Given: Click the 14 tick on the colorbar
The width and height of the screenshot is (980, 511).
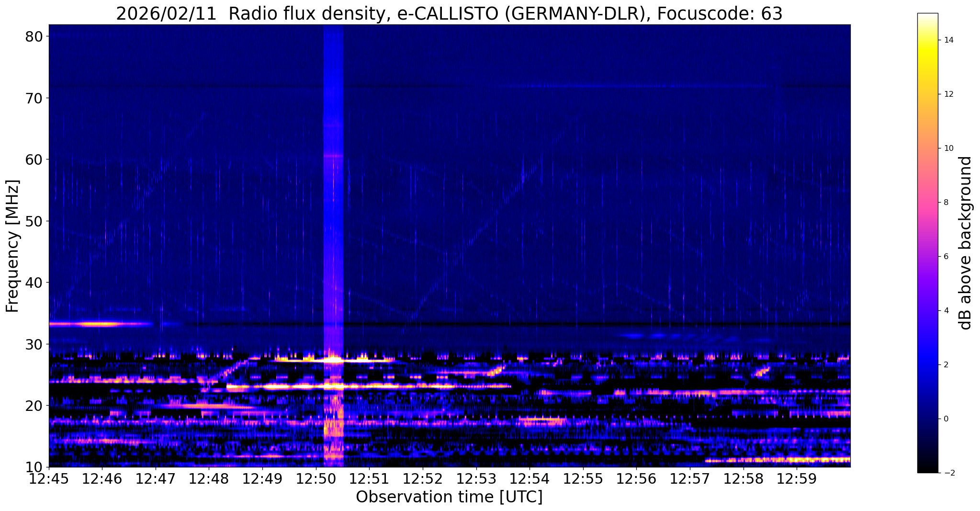Looking at the screenshot, I should [x=948, y=40].
